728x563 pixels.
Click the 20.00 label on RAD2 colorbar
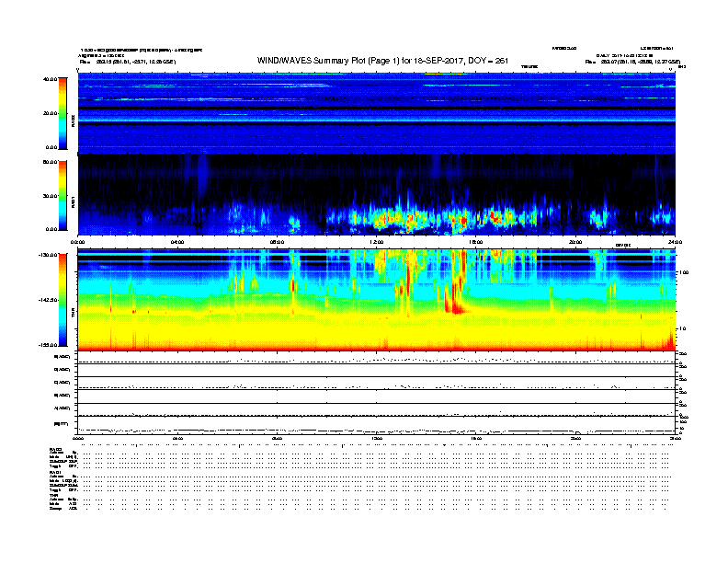click(50, 113)
